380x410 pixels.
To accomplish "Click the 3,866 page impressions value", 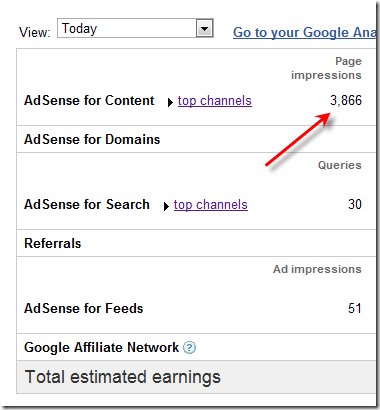I will pyautogui.click(x=346, y=100).
